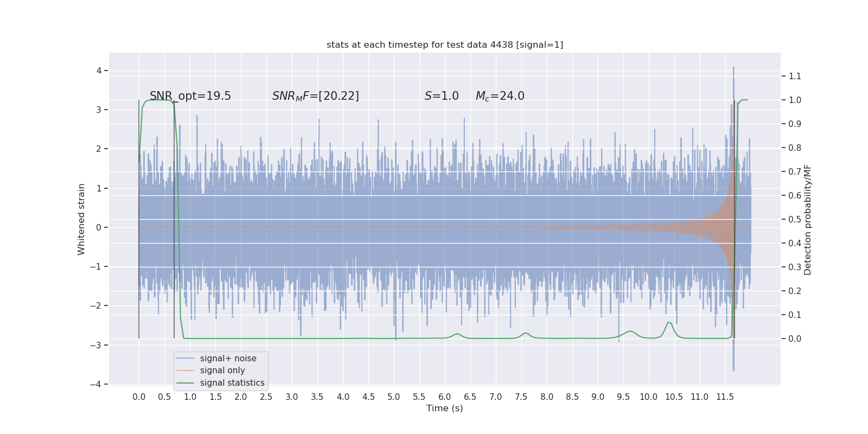This screenshot has height=434, width=868.
Task: Click the −4 tick on the strain axis
Action: pos(95,384)
